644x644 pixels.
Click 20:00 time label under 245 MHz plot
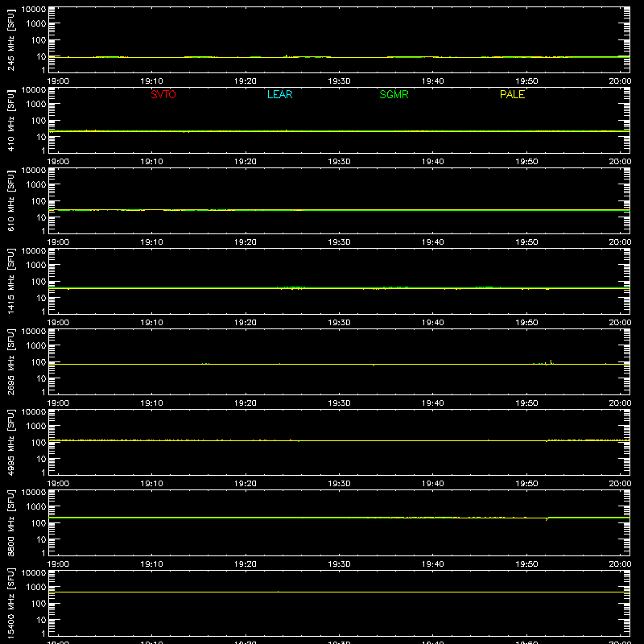[620, 81]
